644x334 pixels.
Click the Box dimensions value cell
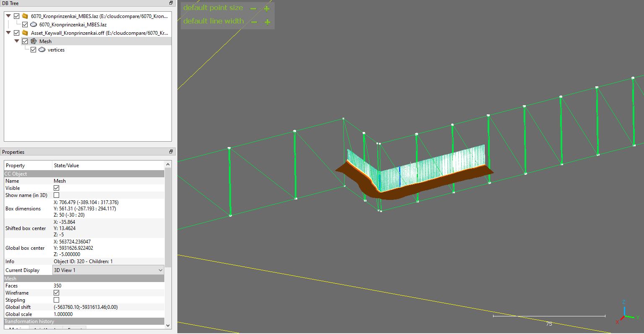[x=108, y=208]
